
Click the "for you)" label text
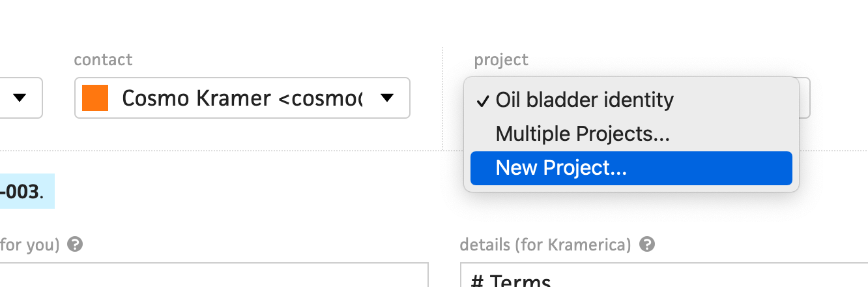[30, 245]
